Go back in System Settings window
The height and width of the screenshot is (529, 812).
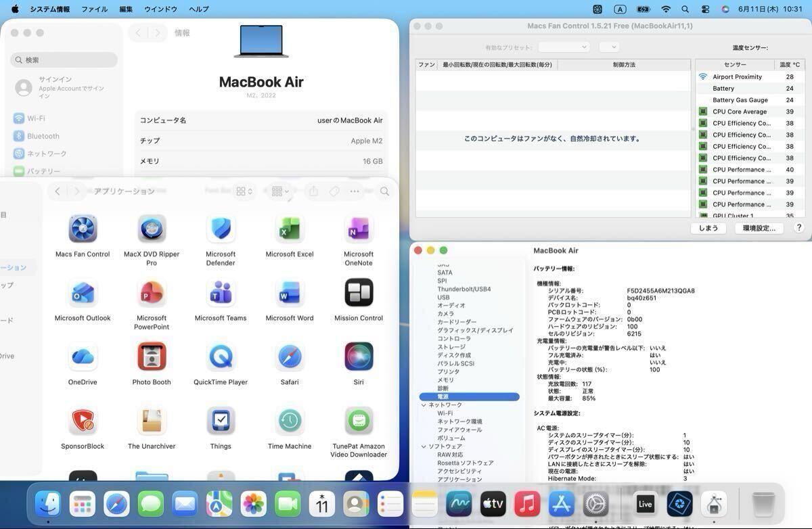(139, 32)
